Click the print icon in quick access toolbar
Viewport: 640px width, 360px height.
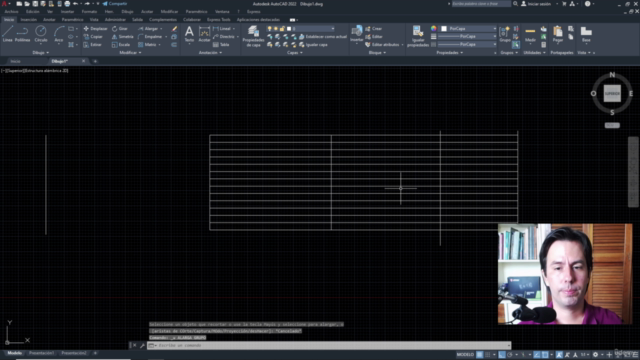[x=67, y=4]
